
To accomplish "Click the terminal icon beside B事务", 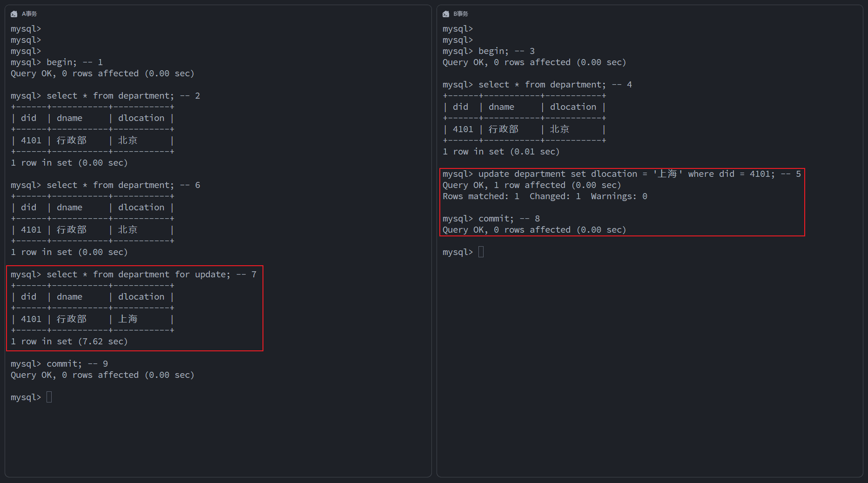I will click(446, 14).
